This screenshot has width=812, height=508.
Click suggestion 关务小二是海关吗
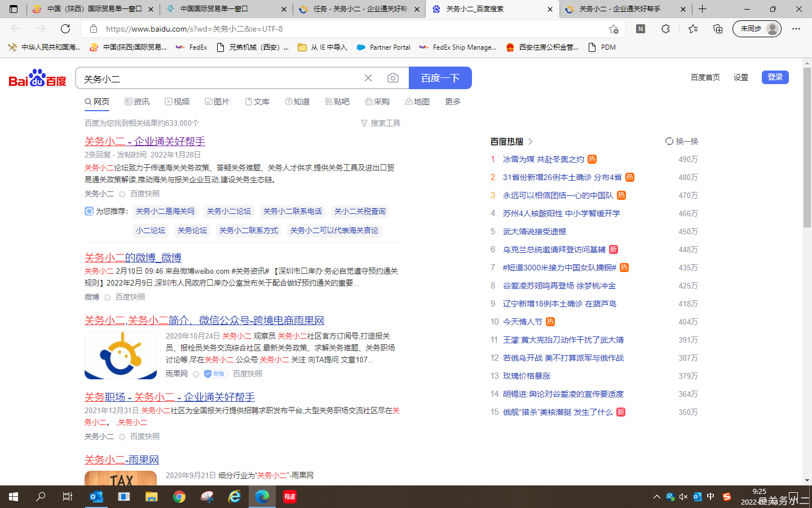tap(165, 211)
